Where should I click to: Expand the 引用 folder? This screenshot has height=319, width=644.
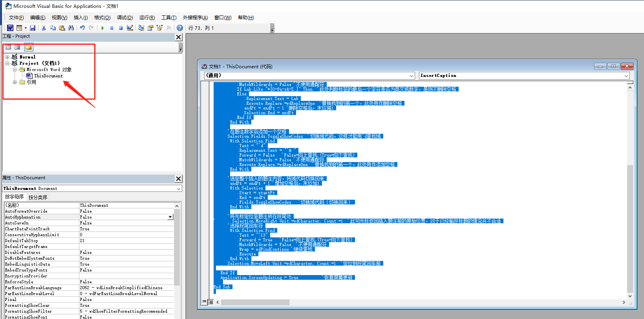click(15, 82)
